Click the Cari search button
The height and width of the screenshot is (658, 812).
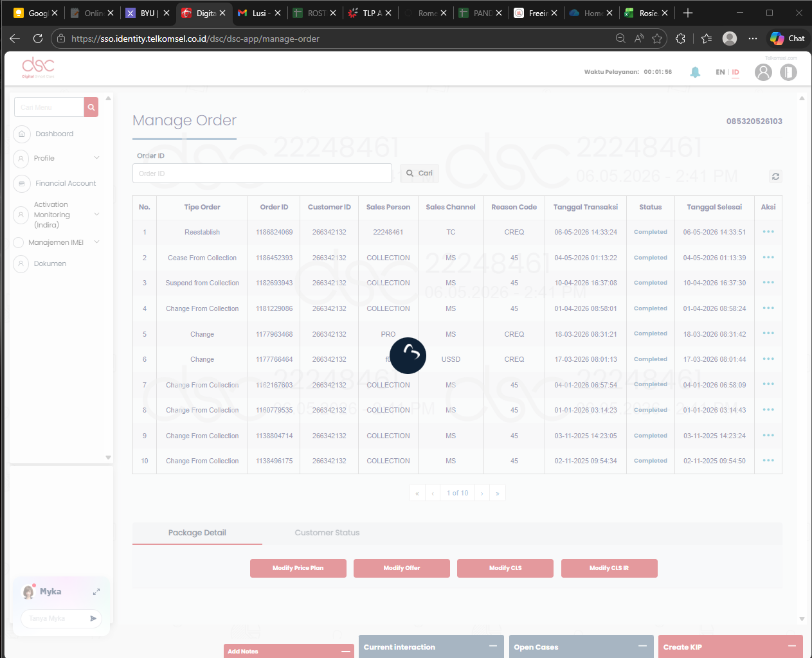[x=419, y=173]
